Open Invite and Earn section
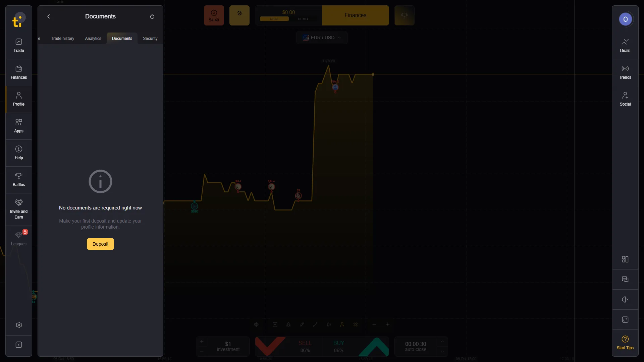Screen dimensions: 644x362 click(19, 209)
